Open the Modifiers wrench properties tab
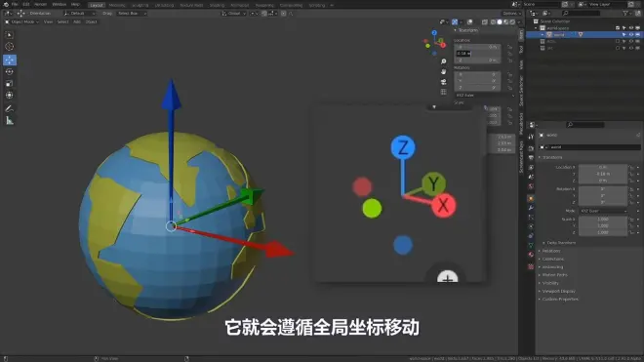The height and width of the screenshot is (362, 644). pyautogui.click(x=531, y=208)
